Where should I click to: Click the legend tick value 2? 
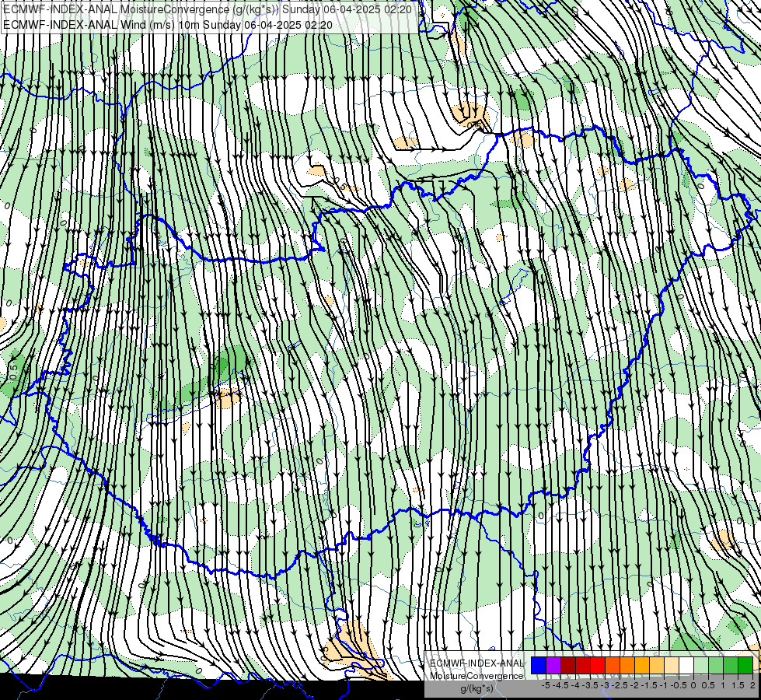click(x=752, y=685)
